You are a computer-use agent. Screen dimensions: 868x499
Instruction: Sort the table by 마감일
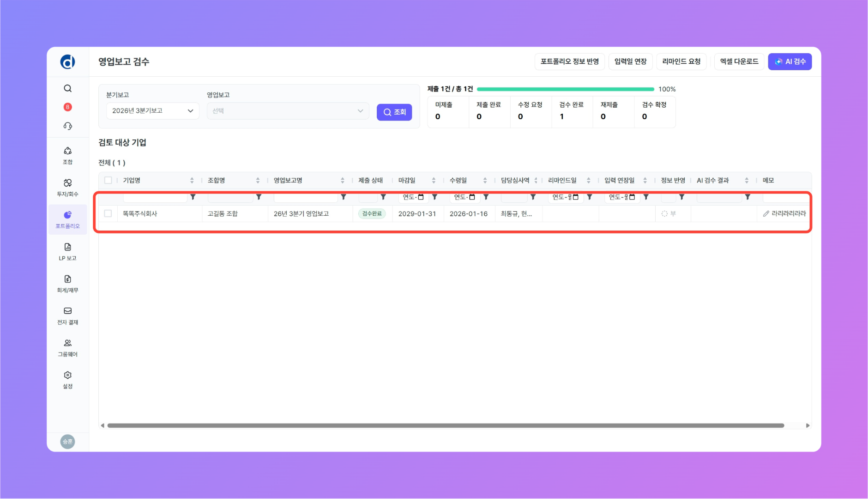tap(434, 181)
